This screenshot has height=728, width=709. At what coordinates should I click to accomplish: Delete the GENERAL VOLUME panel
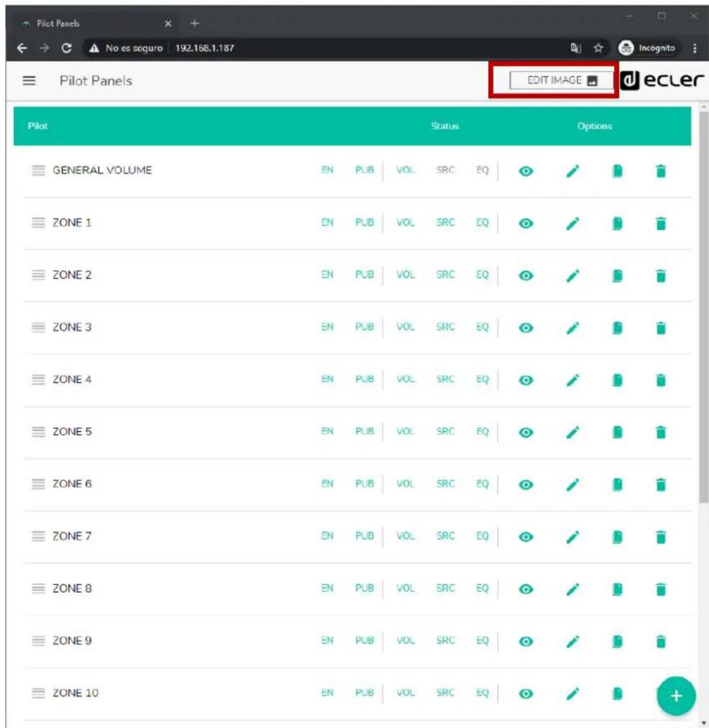pos(661,171)
